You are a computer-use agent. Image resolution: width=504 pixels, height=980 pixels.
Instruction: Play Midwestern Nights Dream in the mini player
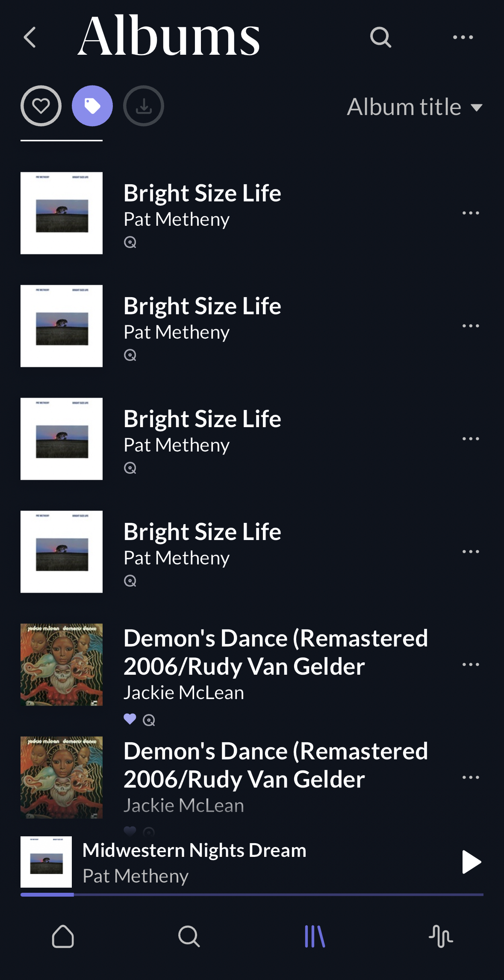pyautogui.click(x=472, y=862)
